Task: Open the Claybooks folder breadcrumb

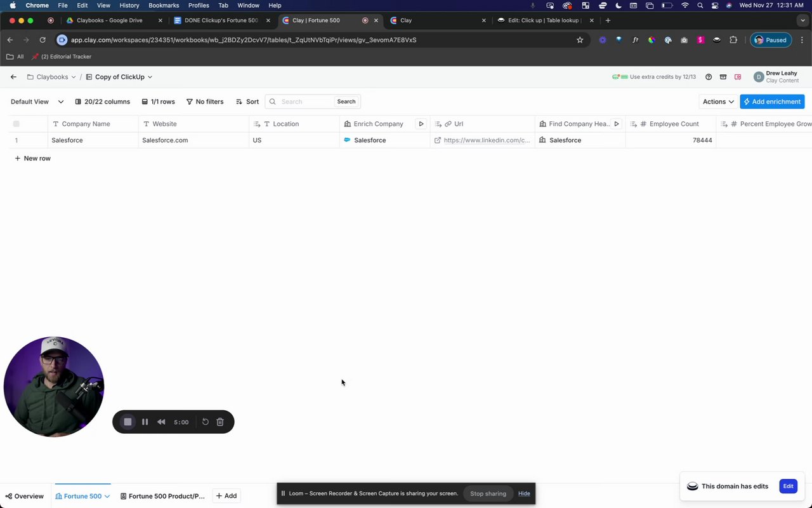Action: point(51,77)
